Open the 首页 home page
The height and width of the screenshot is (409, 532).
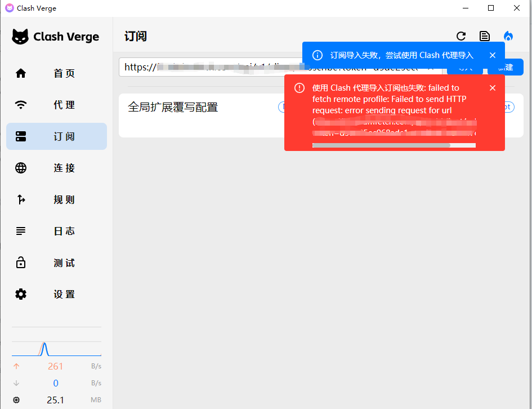click(56, 73)
